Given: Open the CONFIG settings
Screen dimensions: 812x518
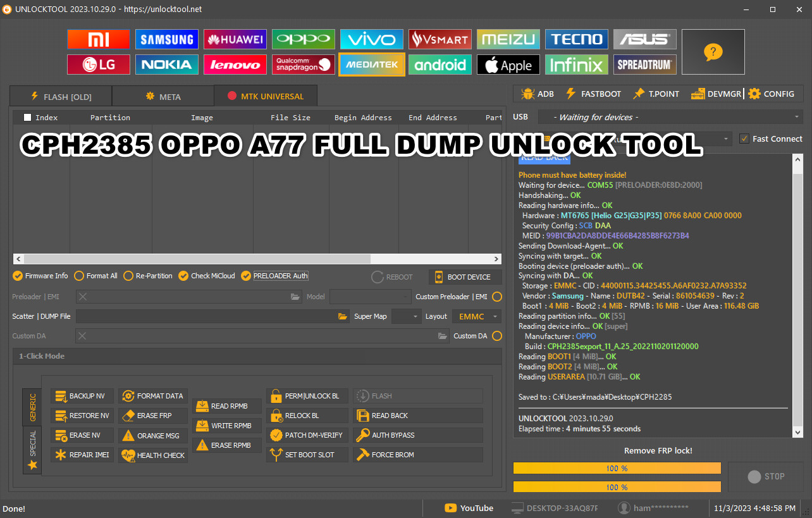Looking at the screenshot, I should click(771, 94).
